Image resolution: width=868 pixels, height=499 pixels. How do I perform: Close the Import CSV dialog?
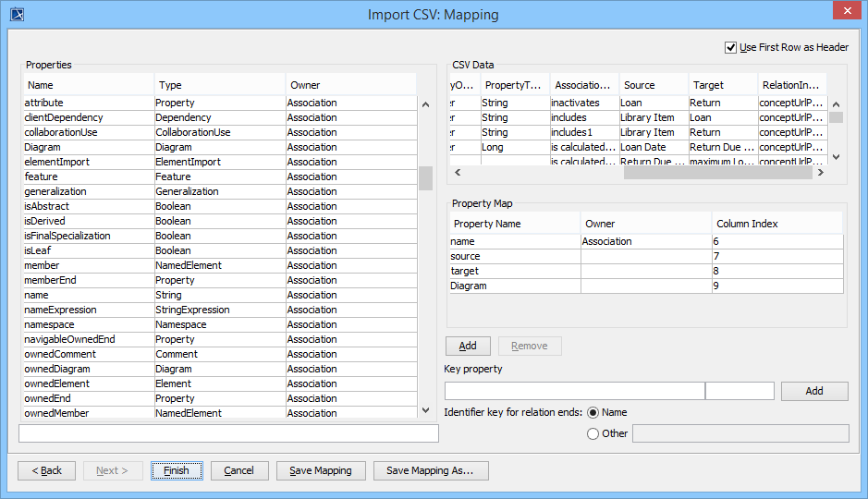point(846,12)
